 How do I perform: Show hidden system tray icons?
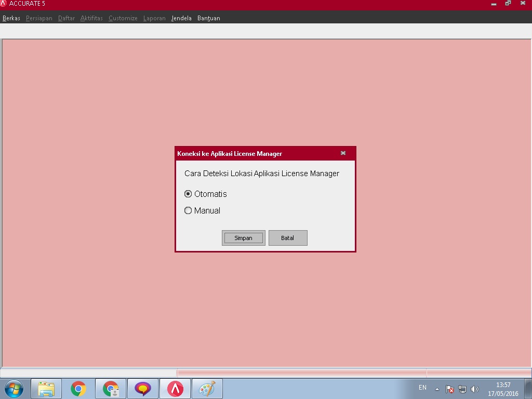point(437,389)
